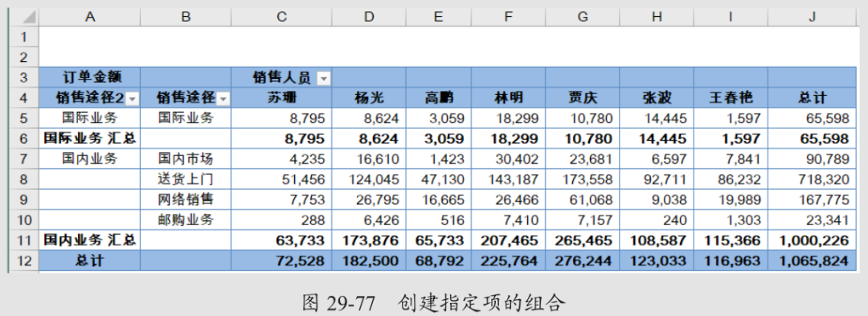Select the 国内业务 汇总 subtotal label

(x=90, y=240)
